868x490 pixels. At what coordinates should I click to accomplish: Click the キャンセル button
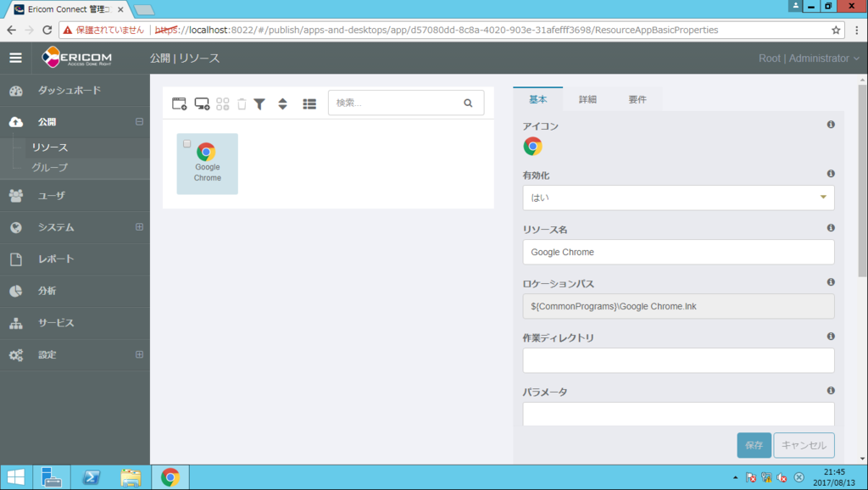coord(804,445)
